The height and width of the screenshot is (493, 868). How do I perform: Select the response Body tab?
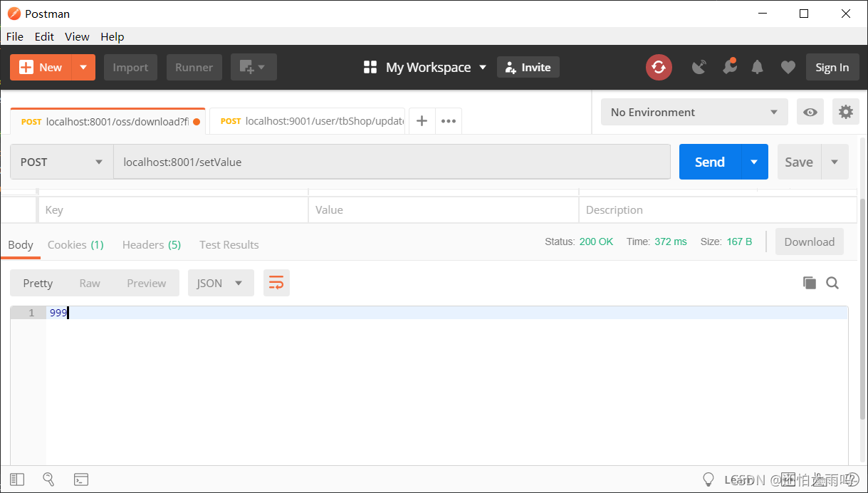(21, 244)
